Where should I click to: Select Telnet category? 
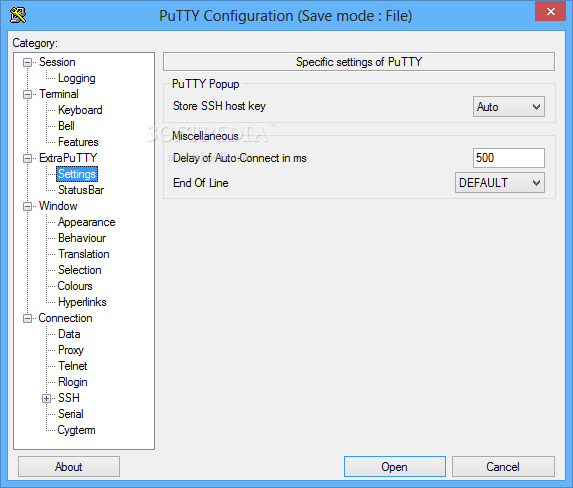pos(73,366)
